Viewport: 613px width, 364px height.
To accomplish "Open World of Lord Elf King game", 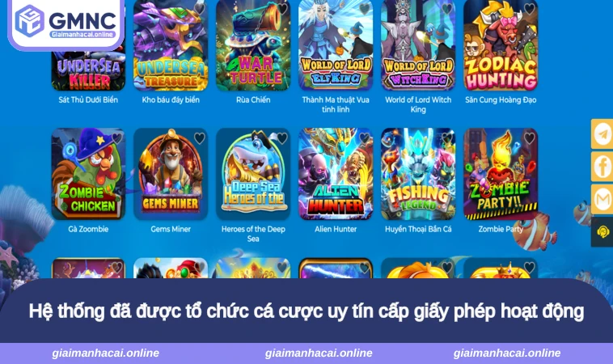I will [x=336, y=44].
